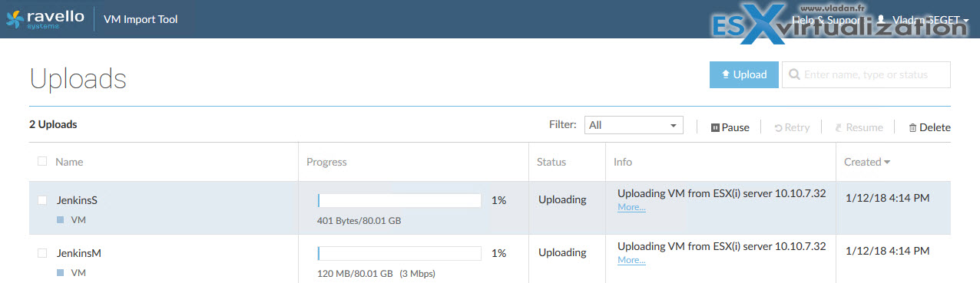Viewport: 980px width, 283px height.
Task: Click the Resume icon
Action: tap(839, 128)
